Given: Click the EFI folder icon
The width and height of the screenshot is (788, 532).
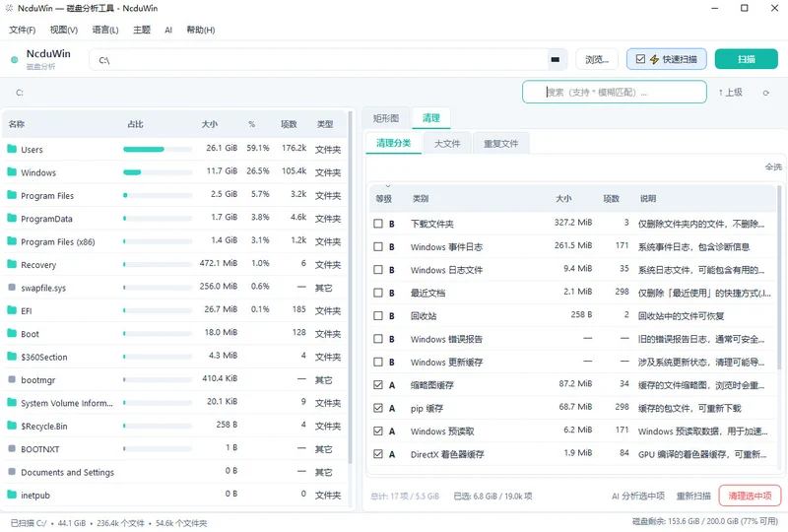Looking at the screenshot, I should 12,310.
